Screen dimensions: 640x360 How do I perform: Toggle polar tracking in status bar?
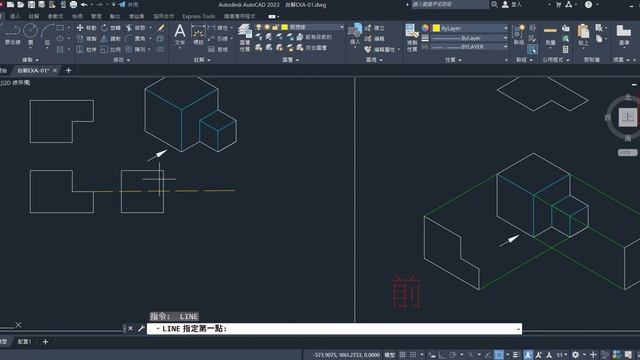(453, 355)
